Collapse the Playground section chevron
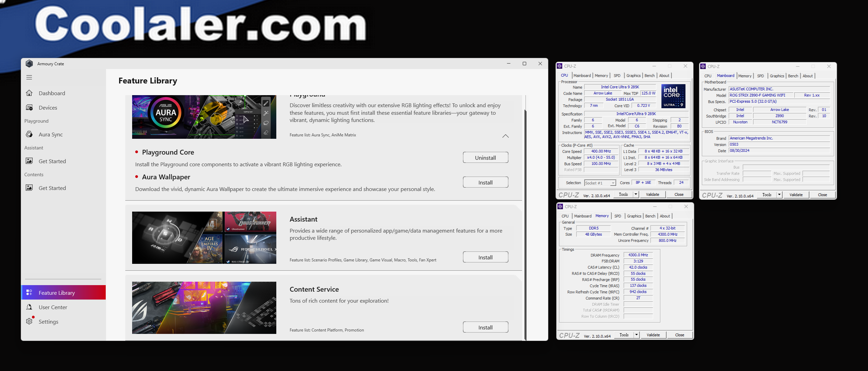Screen dimensions: 868x371 (x=505, y=136)
